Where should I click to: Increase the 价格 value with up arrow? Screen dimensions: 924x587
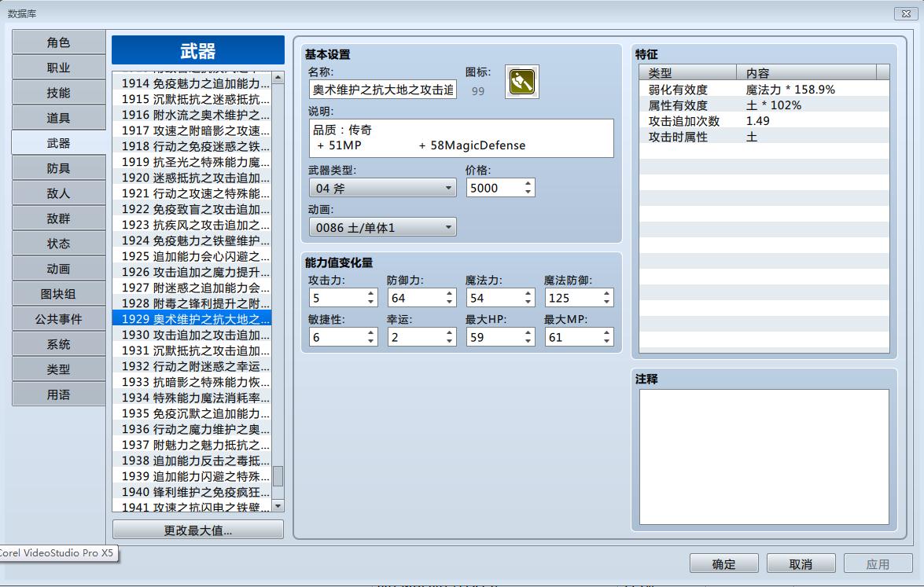[528, 184]
